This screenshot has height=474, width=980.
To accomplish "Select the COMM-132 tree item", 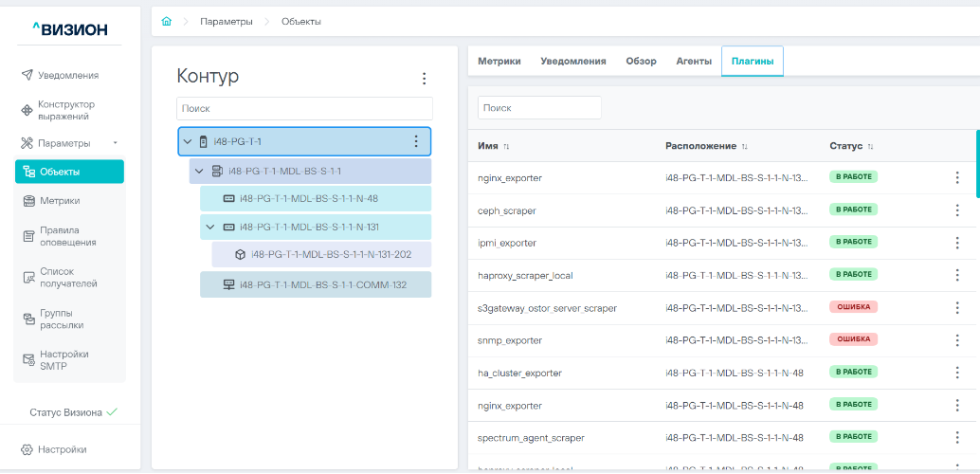I will (322, 284).
